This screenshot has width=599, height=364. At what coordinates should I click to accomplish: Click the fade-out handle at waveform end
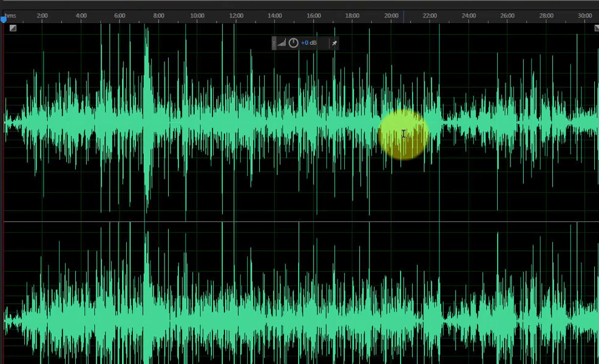[596, 28]
